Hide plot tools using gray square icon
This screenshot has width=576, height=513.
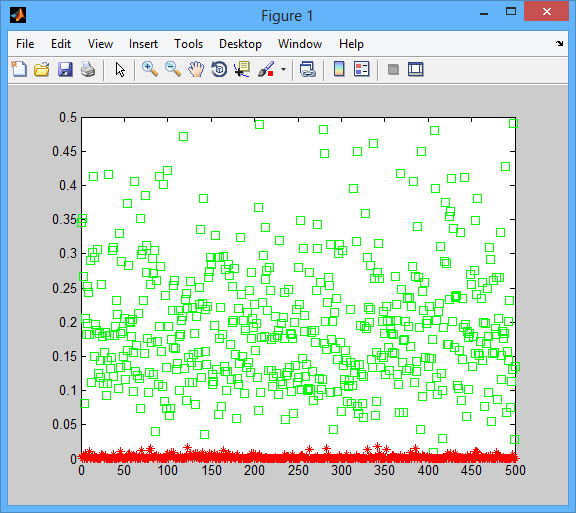point(393,69)
